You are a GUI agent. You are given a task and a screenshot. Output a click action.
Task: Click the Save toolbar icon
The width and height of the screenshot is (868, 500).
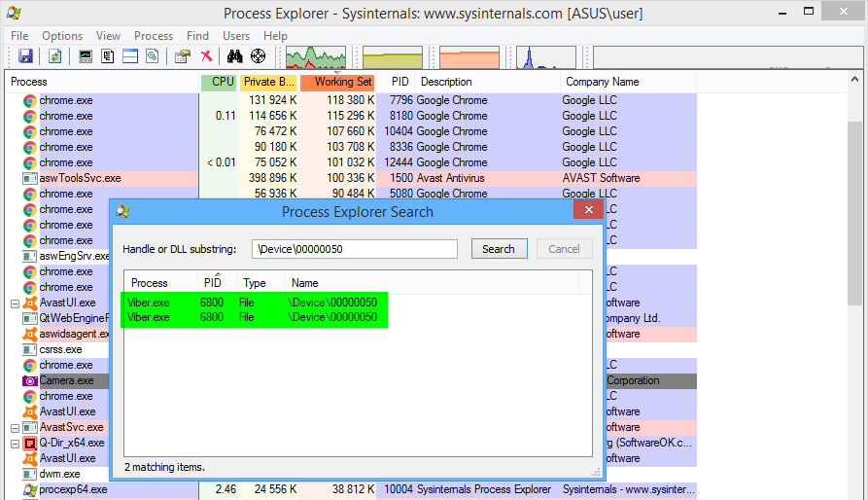25,55
